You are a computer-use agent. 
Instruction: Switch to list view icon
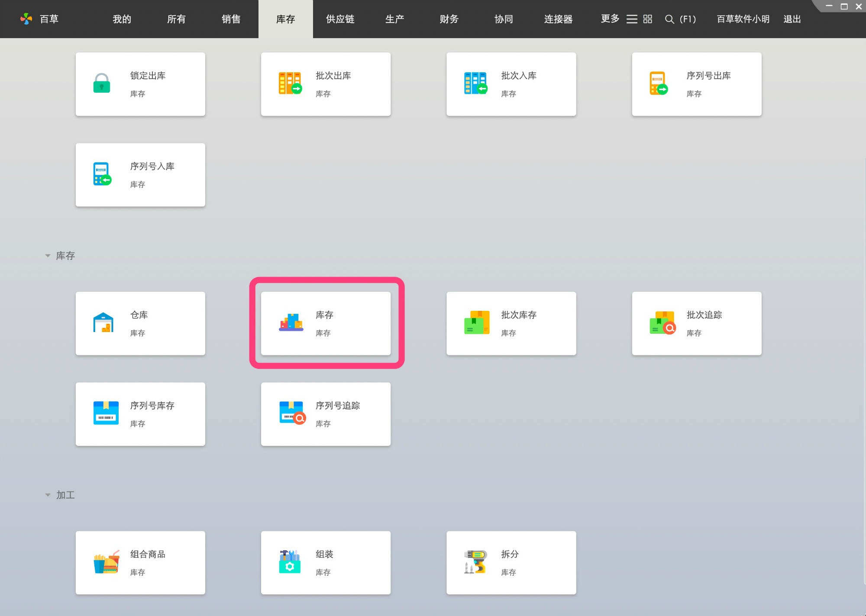(632, 19)
